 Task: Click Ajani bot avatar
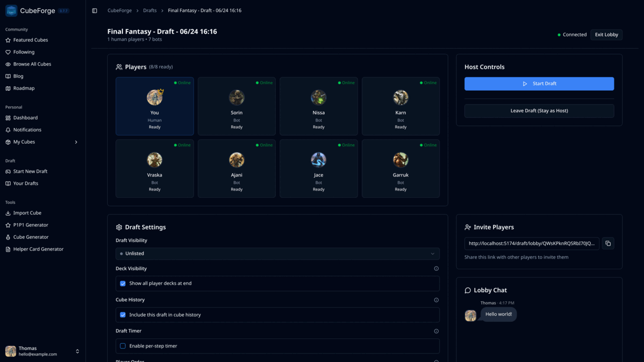[237, 160]
